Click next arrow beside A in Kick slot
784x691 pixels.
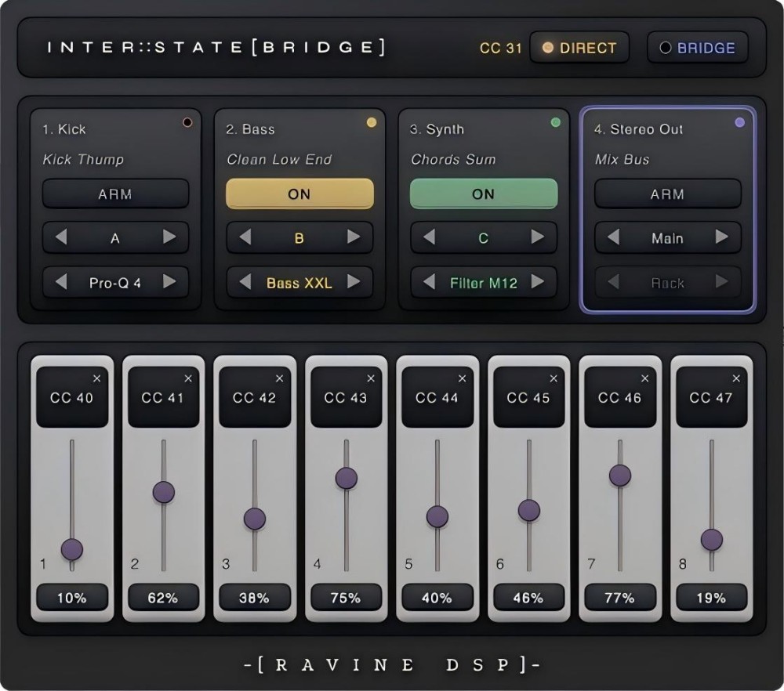click(169, 237)
